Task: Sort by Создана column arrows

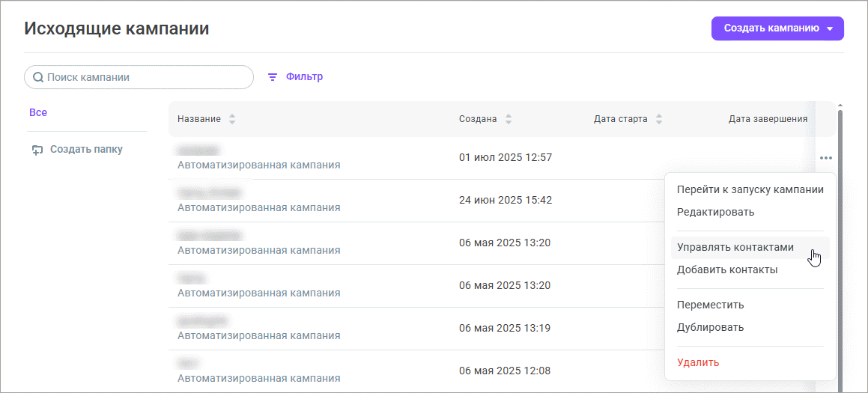Action: pos(509,119)
